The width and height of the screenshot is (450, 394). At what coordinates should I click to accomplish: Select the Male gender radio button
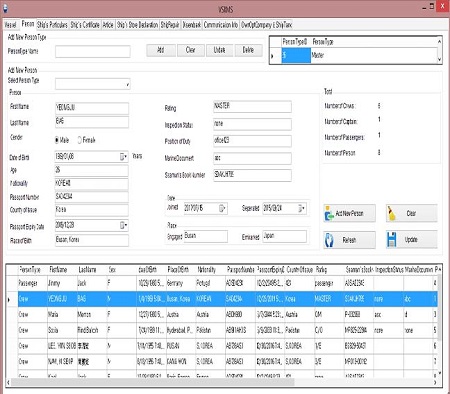(57, 140)
